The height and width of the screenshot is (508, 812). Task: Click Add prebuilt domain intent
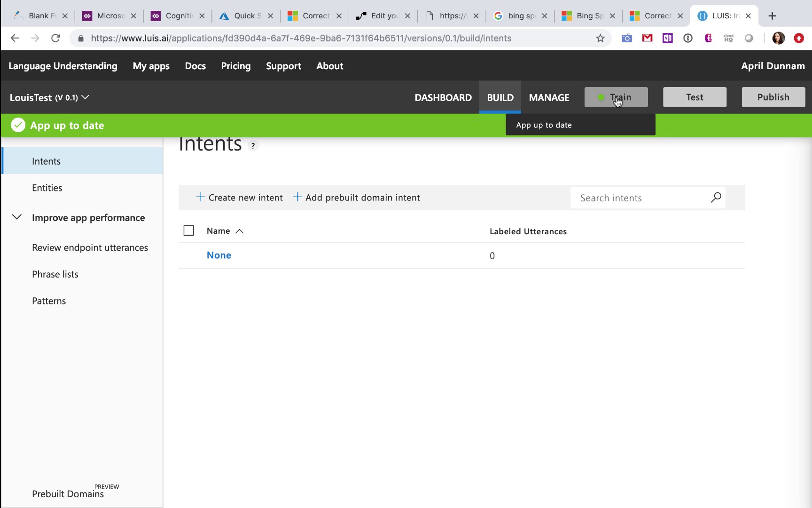pyautogui.click(x=356, y=198)
